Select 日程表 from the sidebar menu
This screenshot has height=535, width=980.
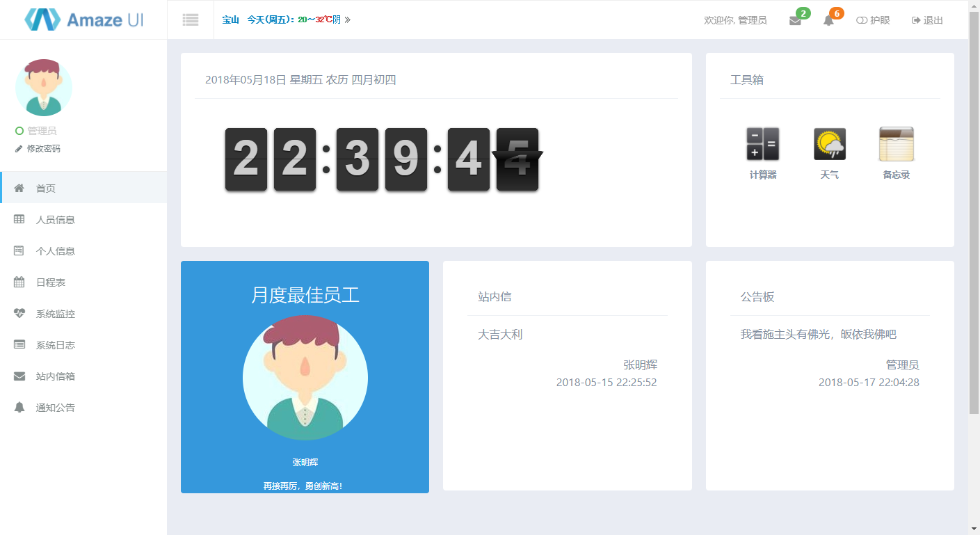coord(51,282)
